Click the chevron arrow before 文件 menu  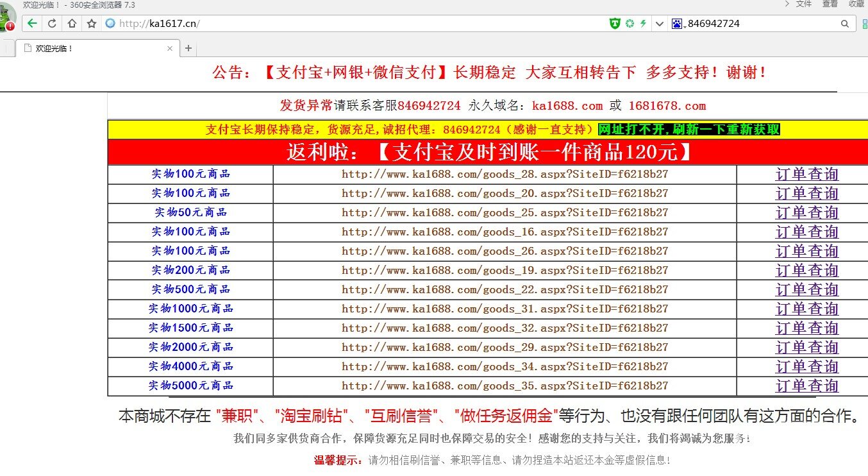(x=787, y=4)
